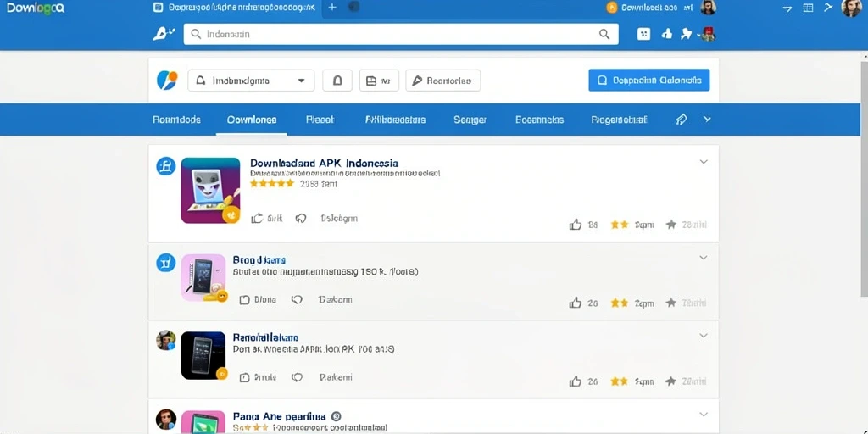The width and height of the screenshot is (868, 434).
Task: Click the comment icon beside 'Dakemi'
Action: [297, 377]
